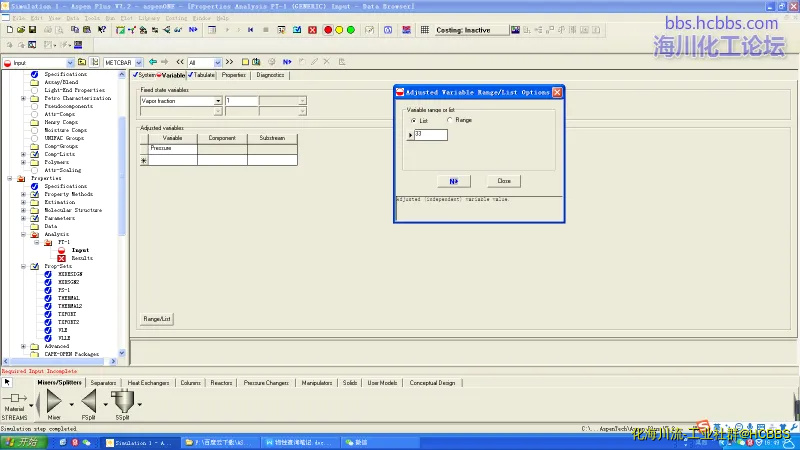Open the Reactors model library tab
800x450 pixels.
(x=221, y=383)
